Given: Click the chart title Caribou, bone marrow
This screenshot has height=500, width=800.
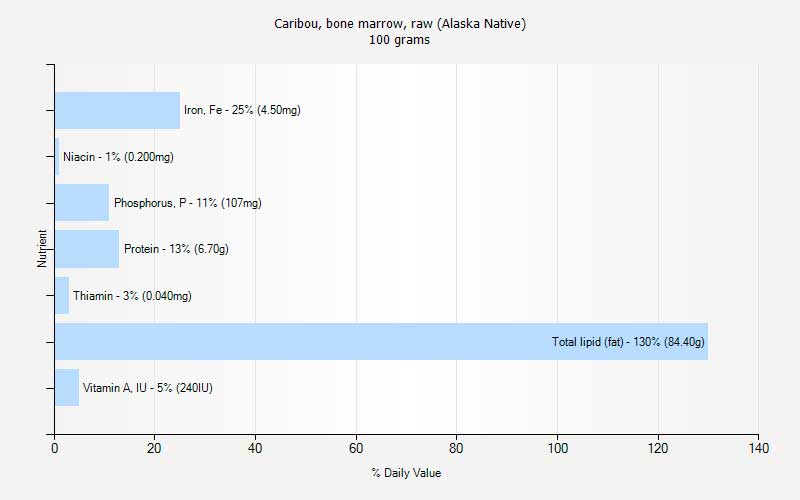Looking at the screenshot, I should [x=400, y=23].
